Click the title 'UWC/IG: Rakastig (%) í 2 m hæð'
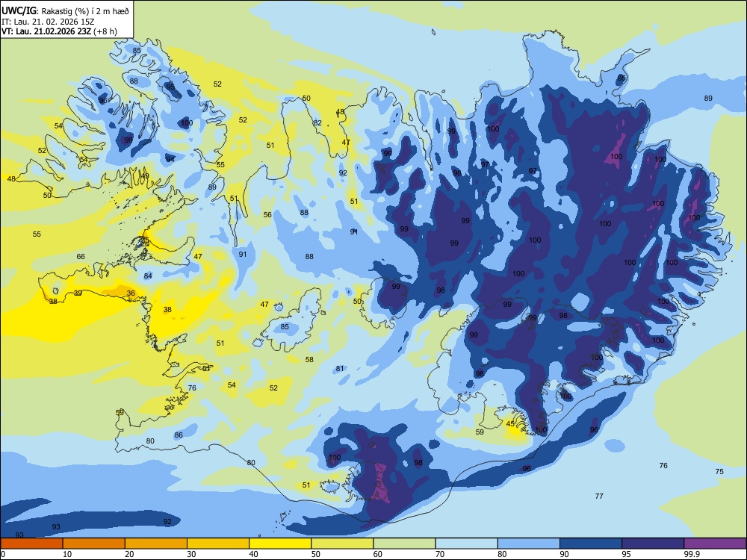Viewport: 747px width, 560px height. click(x=65, y=11)
